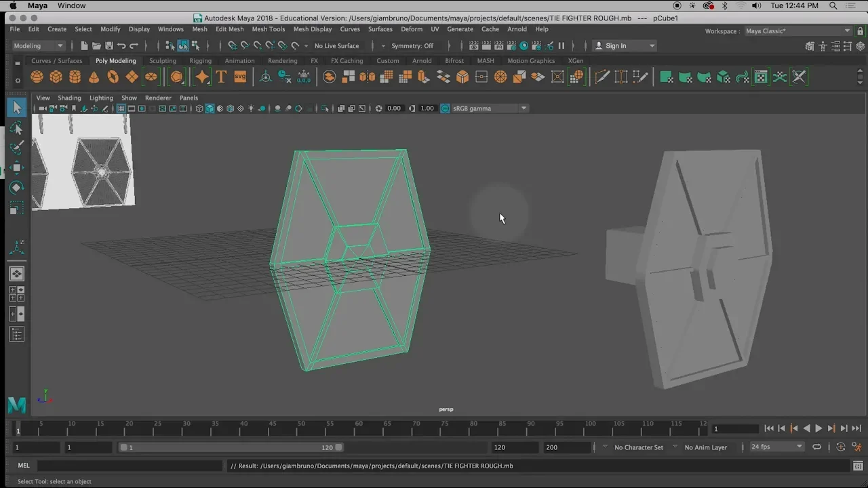The image size is (868, 488).
Task: Click the animation end time field 200
Action: (x=566, y=447)
